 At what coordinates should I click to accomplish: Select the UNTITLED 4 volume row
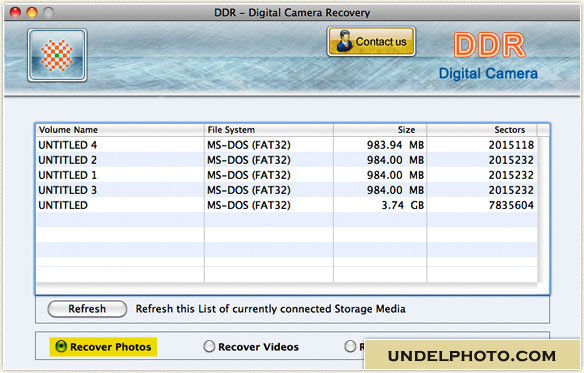pyautogui.click(x=286, y=145)
